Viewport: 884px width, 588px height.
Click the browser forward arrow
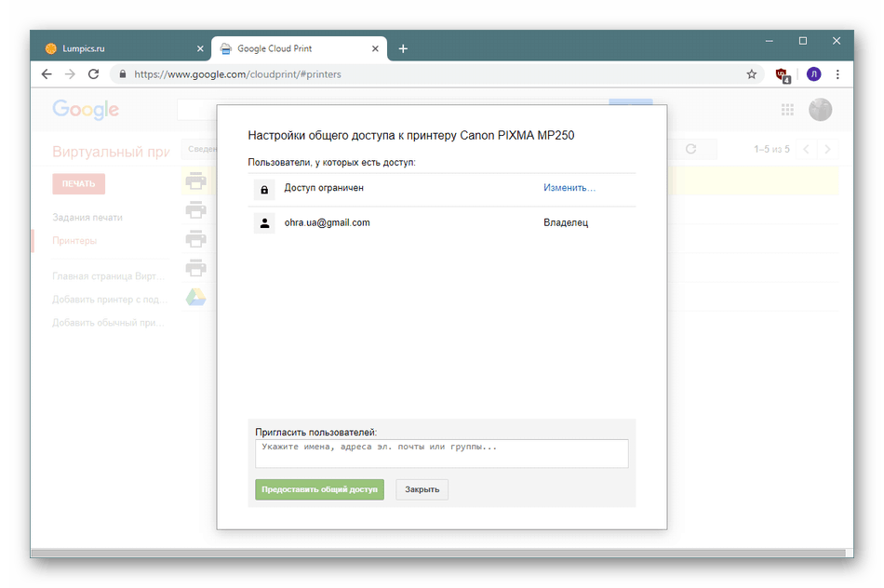click(x=70, y=74)
